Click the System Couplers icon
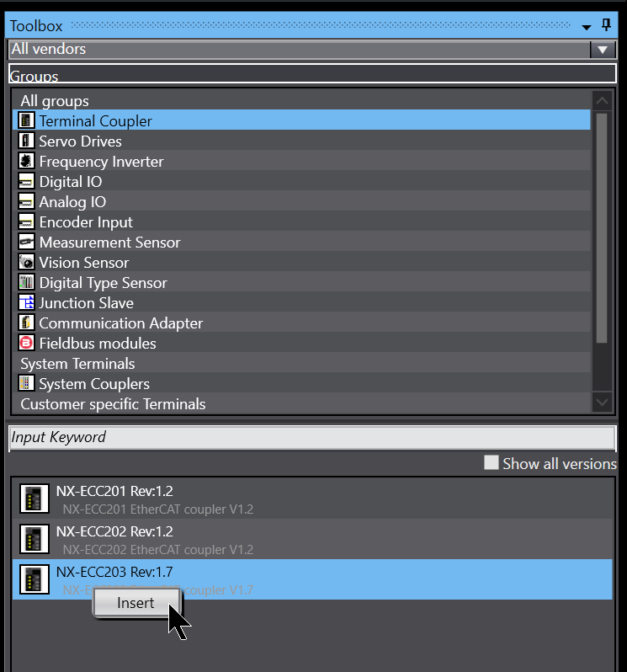This screenshot has height=672, width=627. point(26,383)
